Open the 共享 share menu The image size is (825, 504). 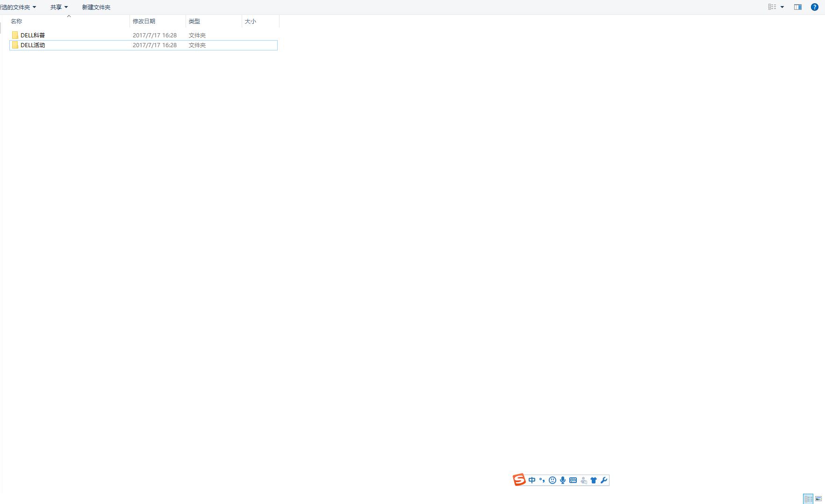pyautogui.click(x=59, y=7)
